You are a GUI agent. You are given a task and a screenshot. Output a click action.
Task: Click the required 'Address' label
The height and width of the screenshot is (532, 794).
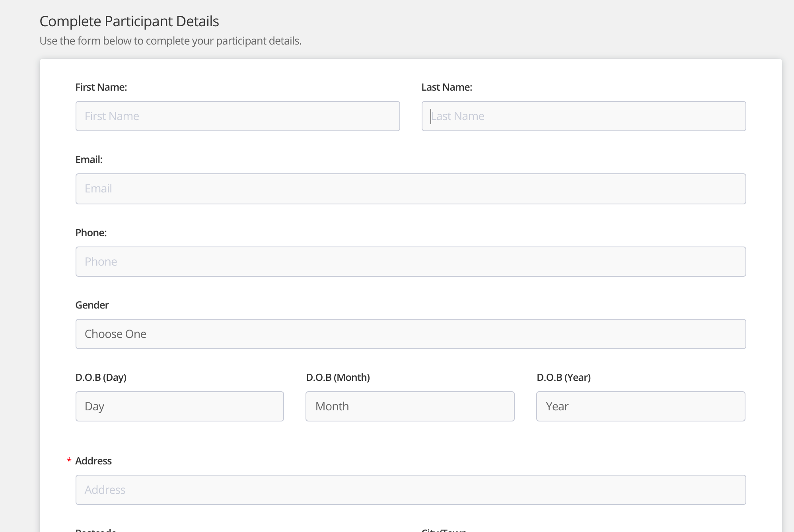[93, 461]
